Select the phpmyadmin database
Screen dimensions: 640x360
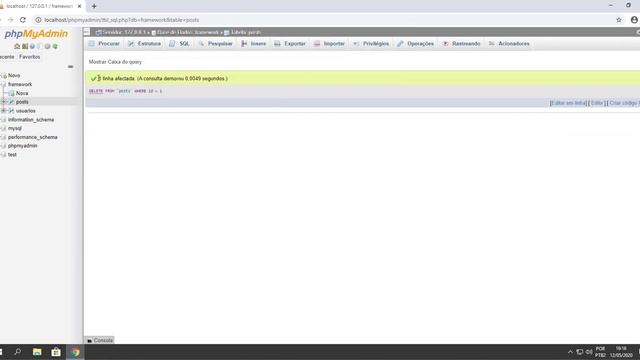[x=22, y=146]
